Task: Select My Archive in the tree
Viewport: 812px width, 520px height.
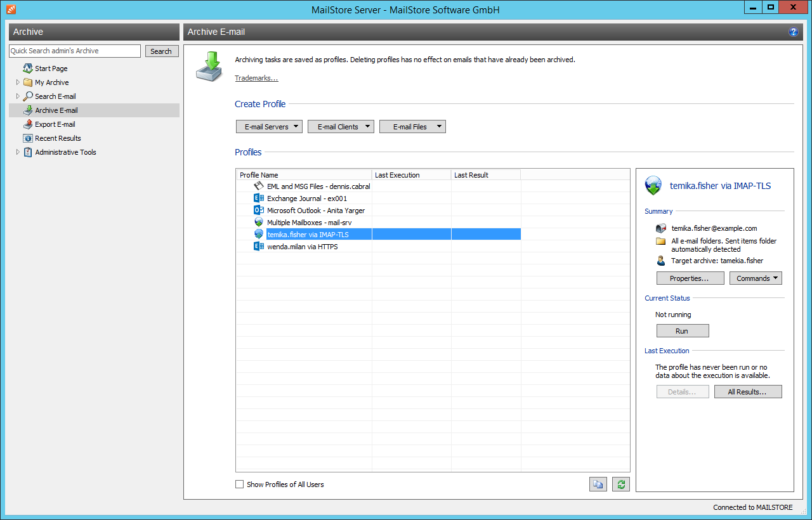Action: point(51,82)
